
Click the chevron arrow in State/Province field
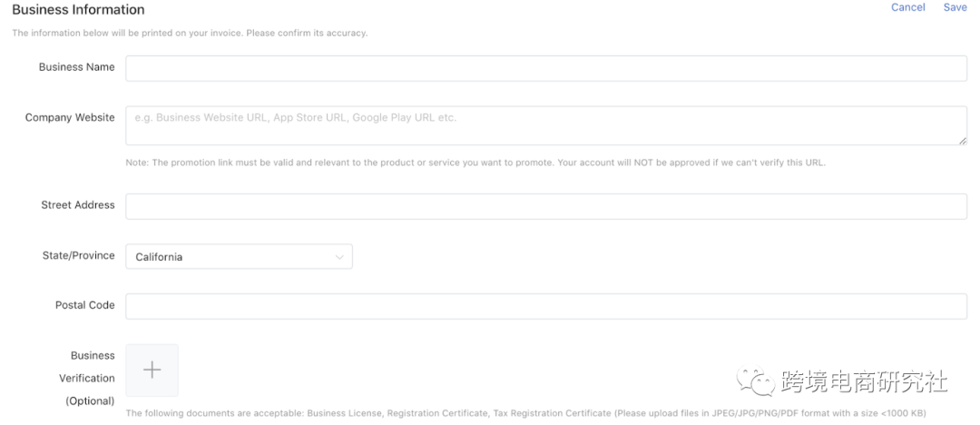click(340, 257)
